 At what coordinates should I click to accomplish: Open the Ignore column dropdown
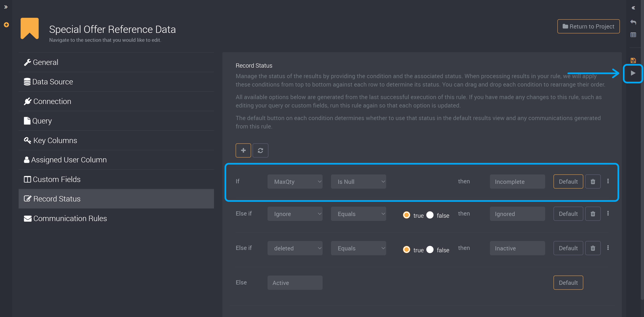295,214
